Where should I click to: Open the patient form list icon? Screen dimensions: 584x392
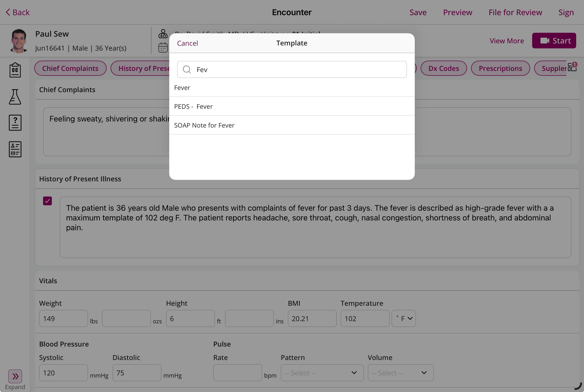(x=15, y=149)
